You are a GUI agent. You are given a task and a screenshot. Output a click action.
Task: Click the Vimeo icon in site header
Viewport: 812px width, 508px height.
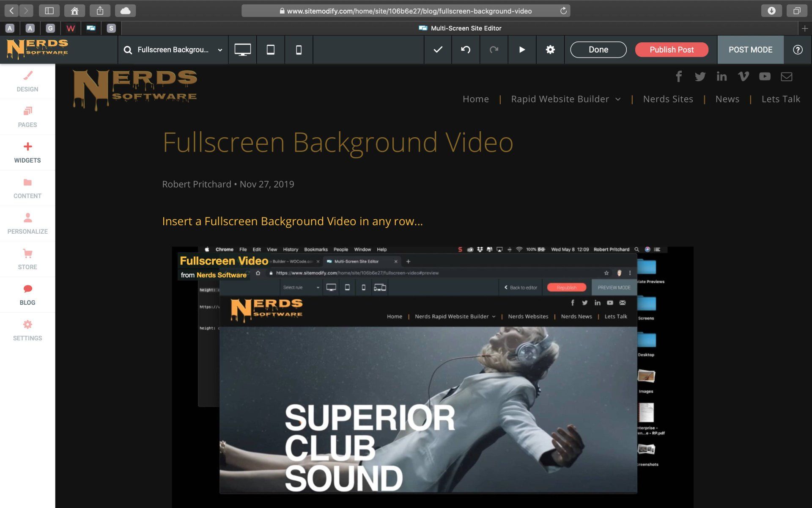click(x=743, y=76)
